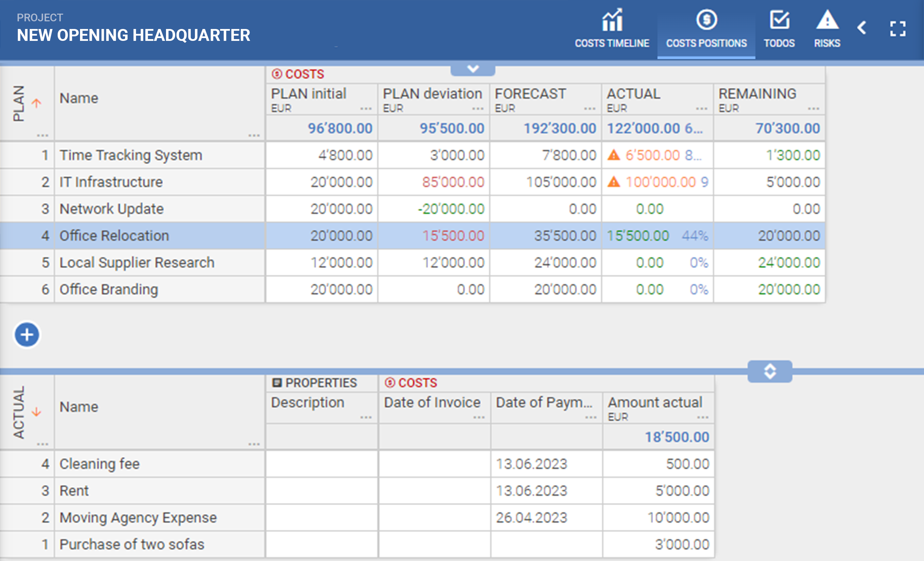Select the Time Tracking System row
This screenshot has width=924, height=561.
coord(412,155)
